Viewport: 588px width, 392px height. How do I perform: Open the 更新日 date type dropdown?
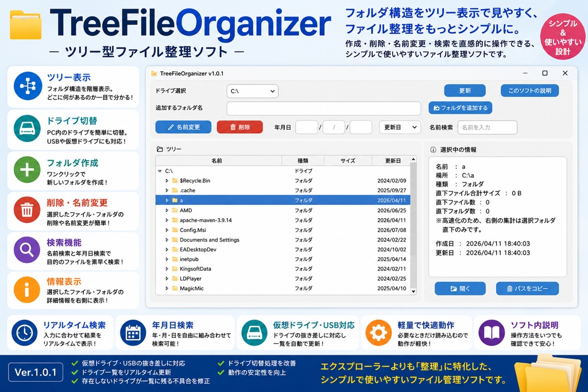400,127
